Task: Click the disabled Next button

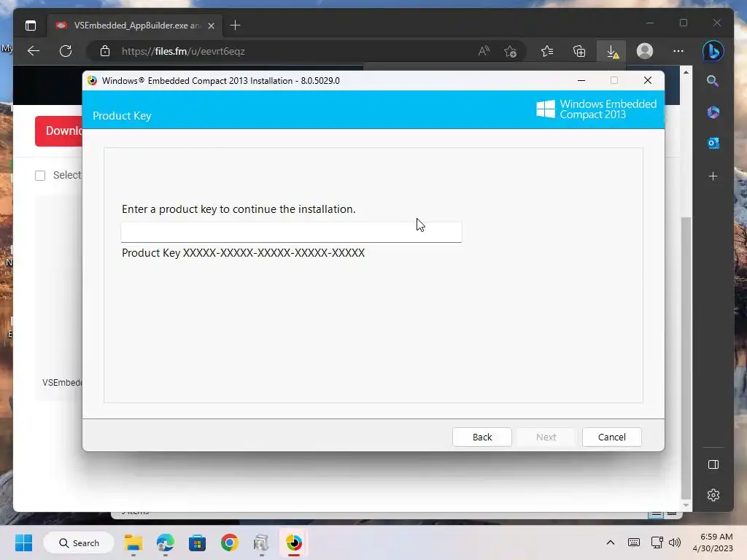Action: [x=546, y=437]
